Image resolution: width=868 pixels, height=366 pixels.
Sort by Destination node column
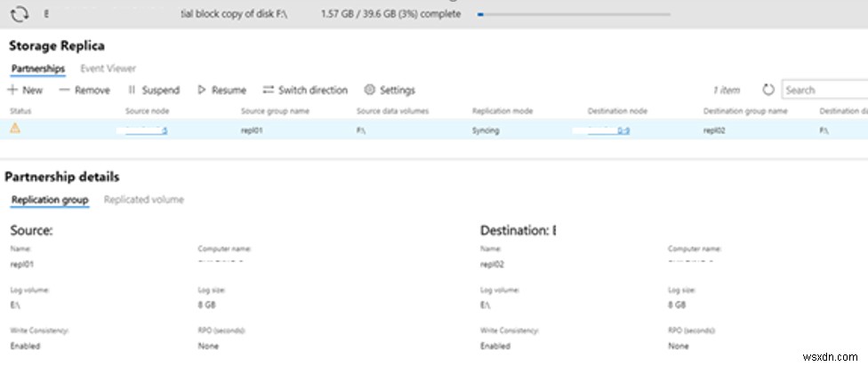(617, 111)
